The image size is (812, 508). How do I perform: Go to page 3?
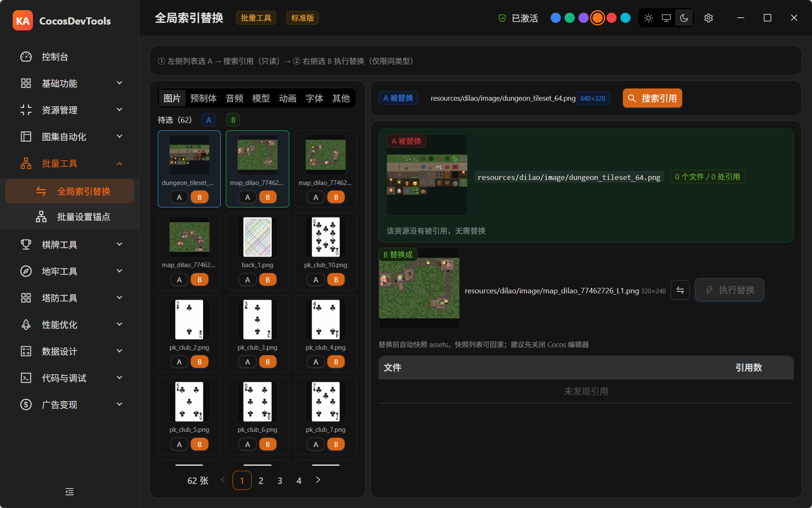tap(280, 480)
